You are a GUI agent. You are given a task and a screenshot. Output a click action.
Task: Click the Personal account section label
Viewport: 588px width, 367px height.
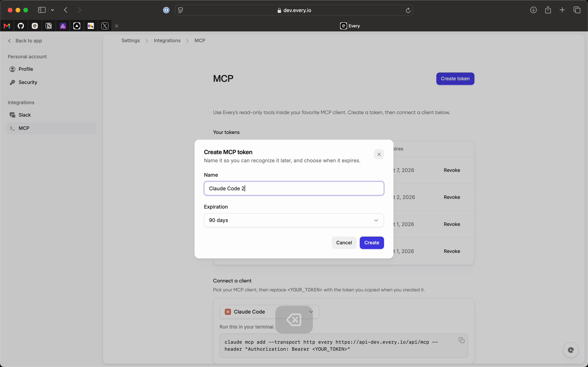pyautogui.click(x=27, y=57)
